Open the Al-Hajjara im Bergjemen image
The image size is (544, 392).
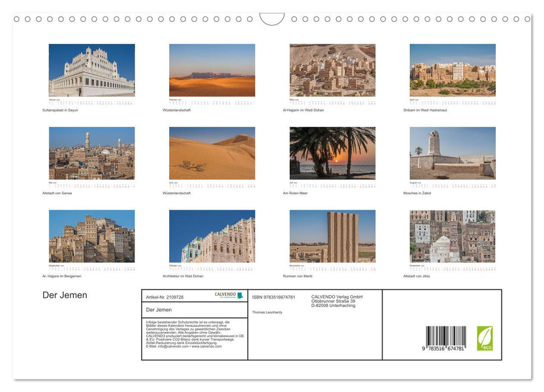click(91, 236)
